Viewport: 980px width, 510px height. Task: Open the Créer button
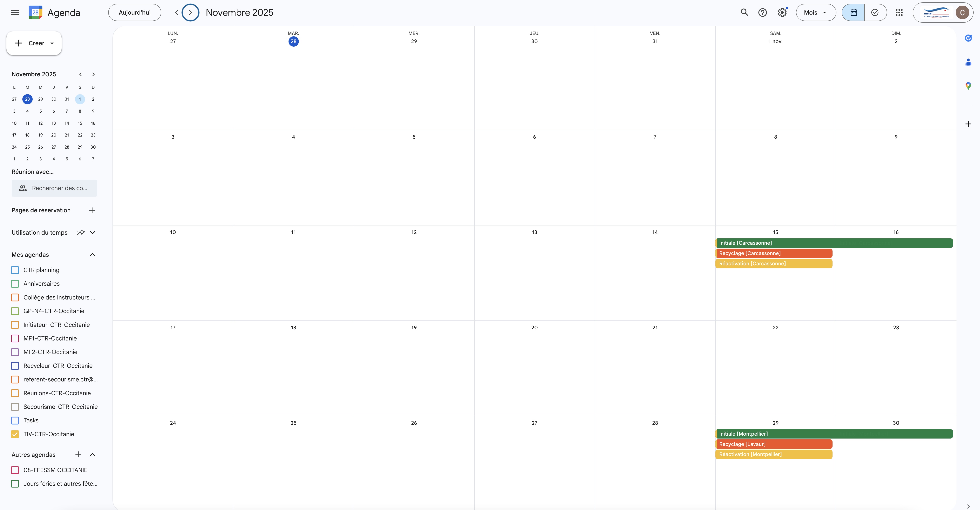click(34, 43)
